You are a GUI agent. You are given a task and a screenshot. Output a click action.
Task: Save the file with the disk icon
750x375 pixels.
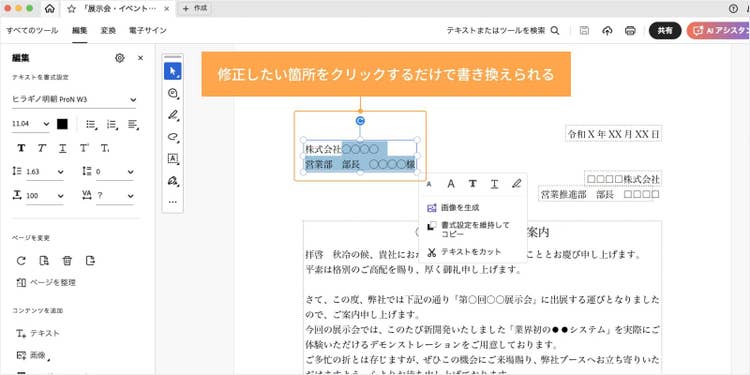(584, 31)
